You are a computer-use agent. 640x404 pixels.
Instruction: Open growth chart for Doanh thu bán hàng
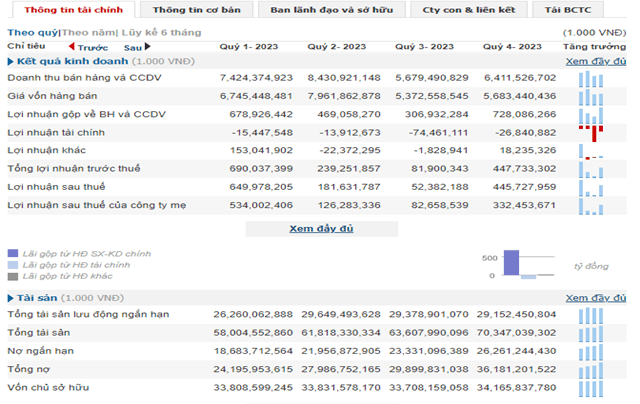pyautogui.click(x=591, y=79)
